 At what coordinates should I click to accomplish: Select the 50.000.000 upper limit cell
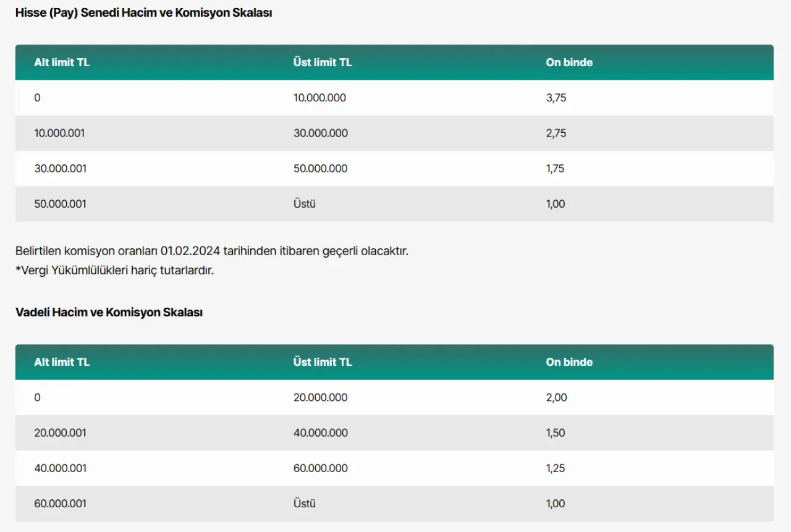click(320, 169)
